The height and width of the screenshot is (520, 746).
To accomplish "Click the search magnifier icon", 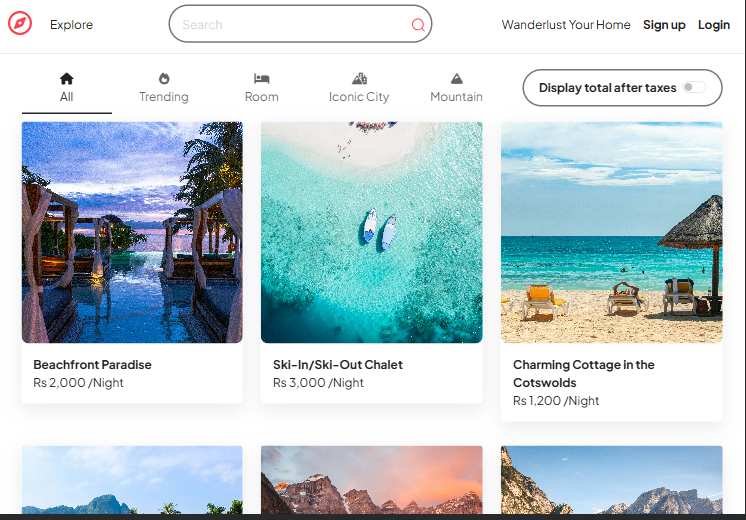I will click(418, 25).
